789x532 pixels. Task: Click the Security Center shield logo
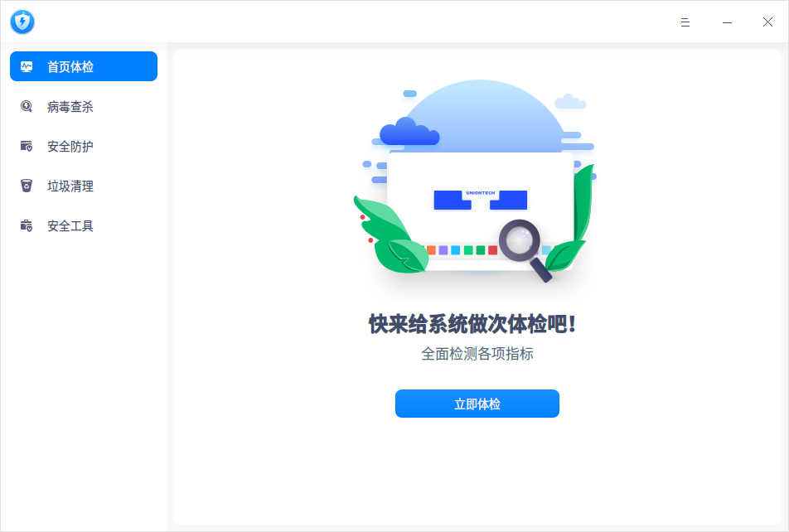22,22
